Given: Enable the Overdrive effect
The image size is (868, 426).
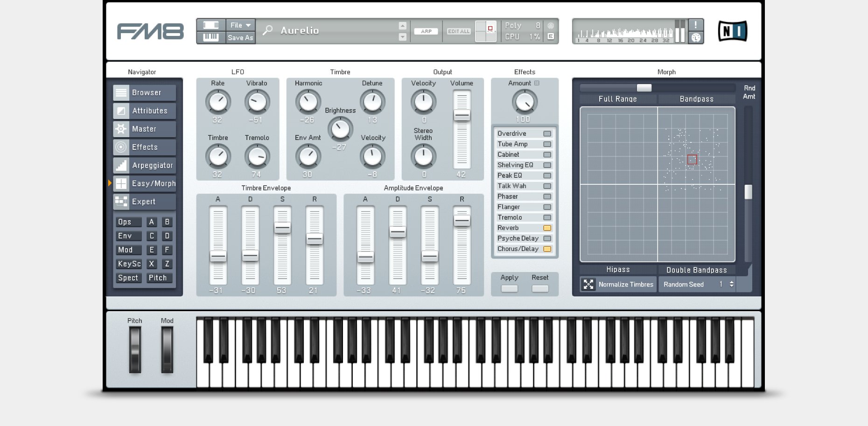Looking at the screenshot, I should (x=547, y=134).
